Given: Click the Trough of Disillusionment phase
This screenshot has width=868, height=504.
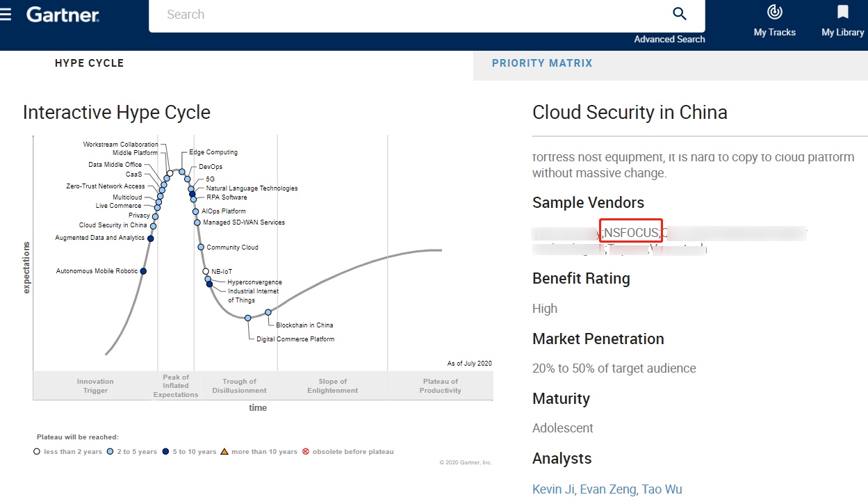Looking at the screenshot, I should [239, 386].
